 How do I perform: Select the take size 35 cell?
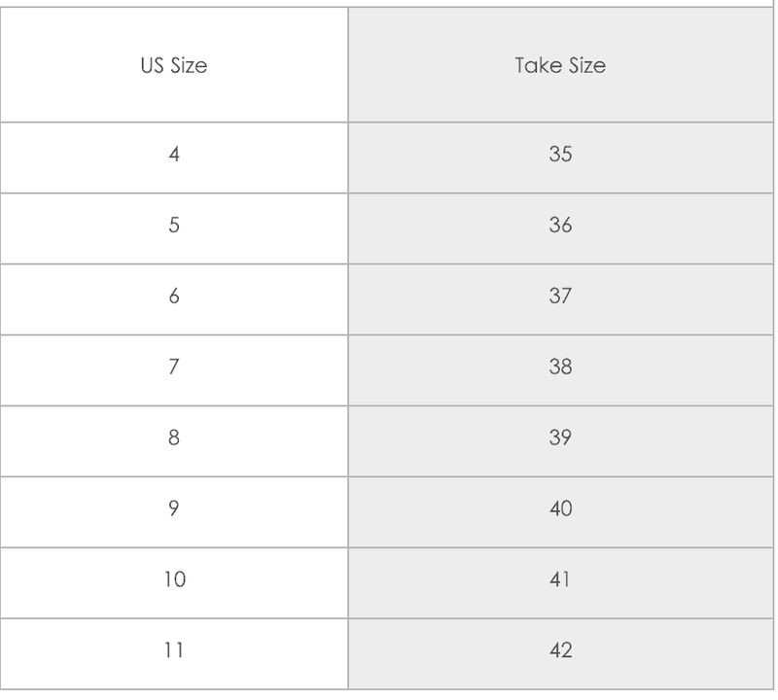click(560, 157)
